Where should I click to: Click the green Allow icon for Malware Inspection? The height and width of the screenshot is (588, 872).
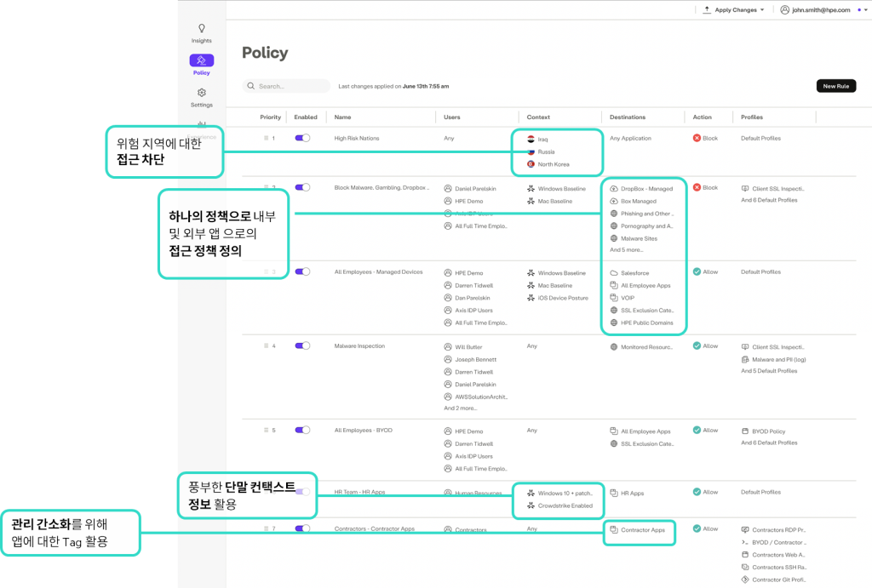point(697,346)
